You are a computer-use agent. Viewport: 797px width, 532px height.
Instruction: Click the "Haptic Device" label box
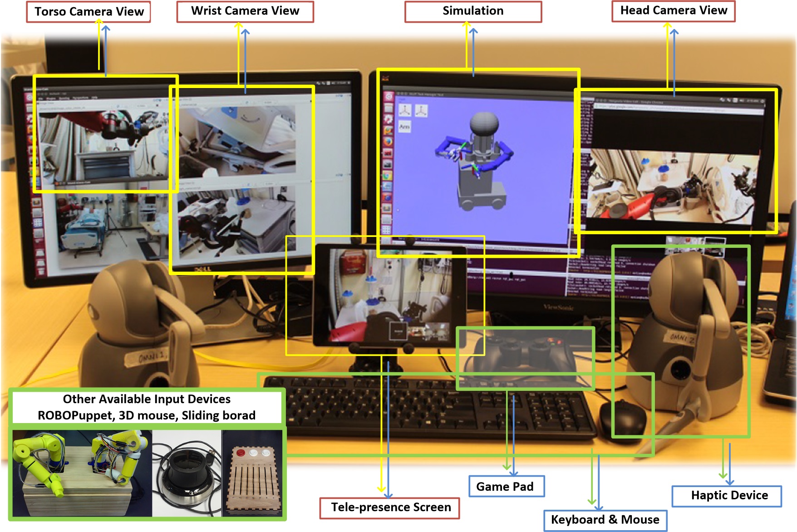coord(727,495)
